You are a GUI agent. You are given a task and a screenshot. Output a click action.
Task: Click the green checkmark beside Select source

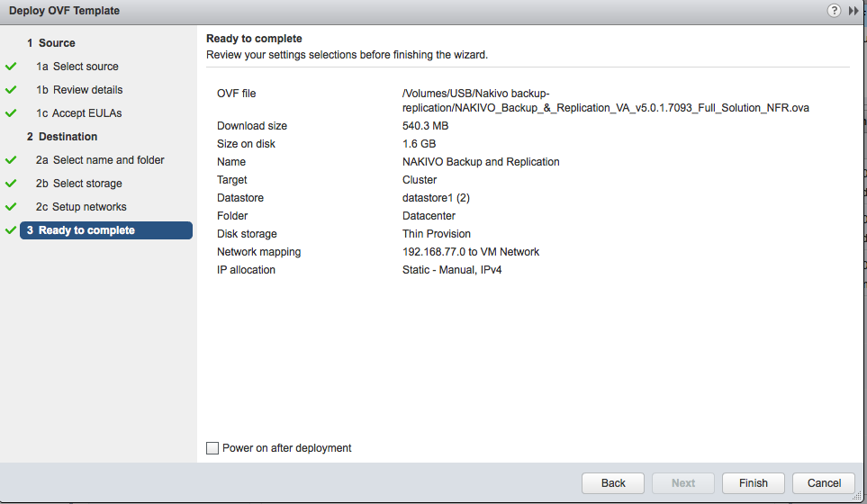[x=11, y=67]
